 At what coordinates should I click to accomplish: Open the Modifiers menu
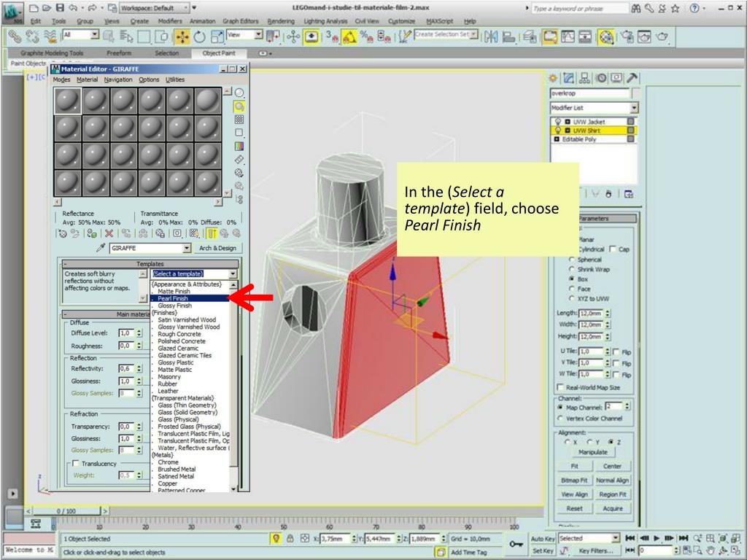tap(169, 21)
